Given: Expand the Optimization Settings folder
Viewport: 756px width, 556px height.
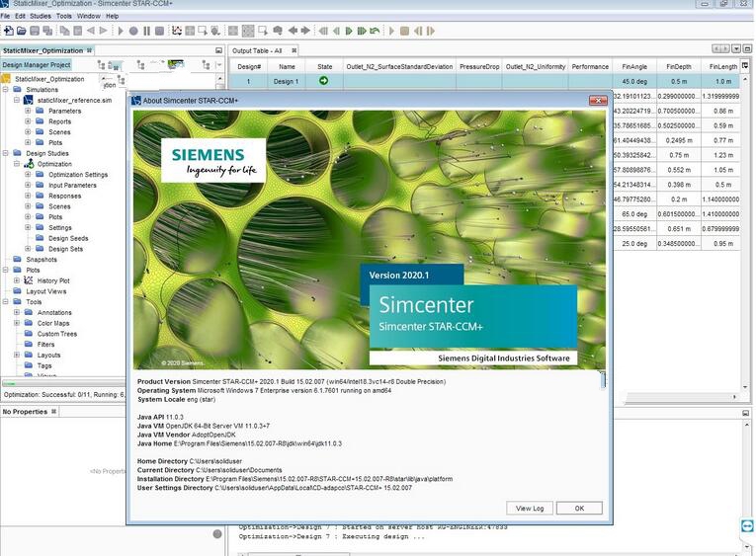Looking at the screenshot, I should click(28, 175).
